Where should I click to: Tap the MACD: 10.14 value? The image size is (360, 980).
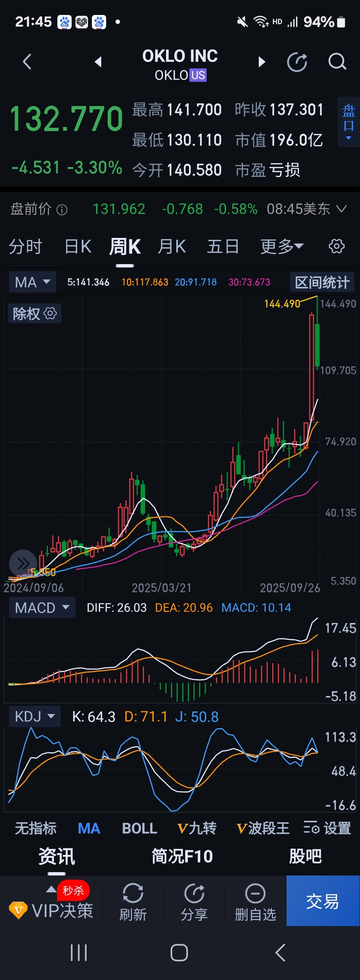click(x=256, y=608)
